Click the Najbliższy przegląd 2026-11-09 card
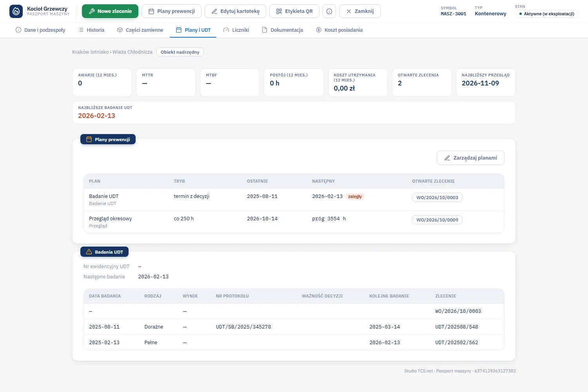Screen dimensions: 588x392 pos(486,82)
